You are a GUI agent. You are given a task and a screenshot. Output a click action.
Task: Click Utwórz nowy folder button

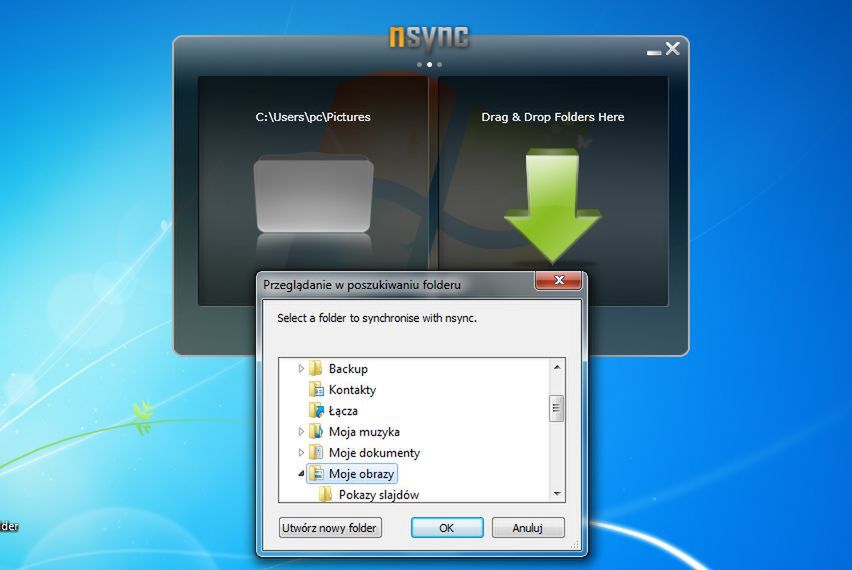click(330, 528)
